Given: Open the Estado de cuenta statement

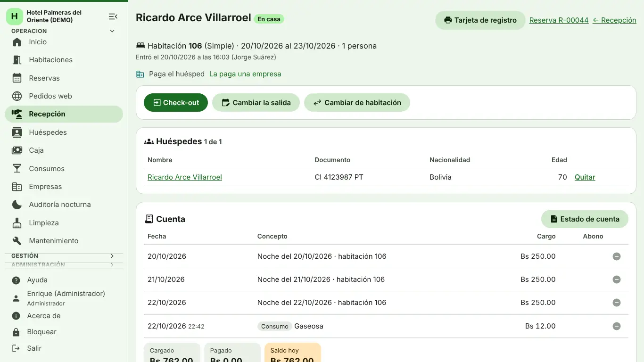Looking at the screenshot, I should [585, 219].
